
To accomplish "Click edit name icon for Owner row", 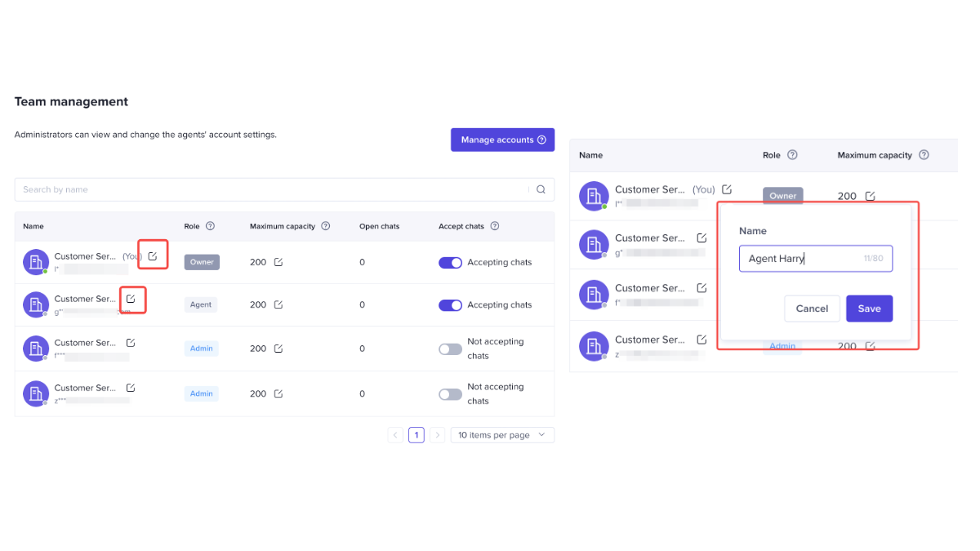I will point(153,256).
